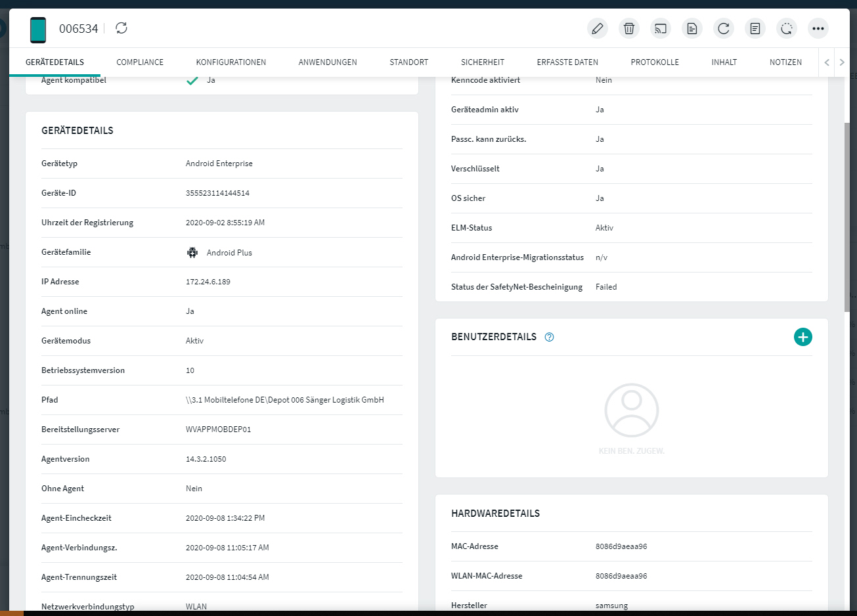Go to the Sicherheit tab

pyautogui.click(x=483, y=62)
